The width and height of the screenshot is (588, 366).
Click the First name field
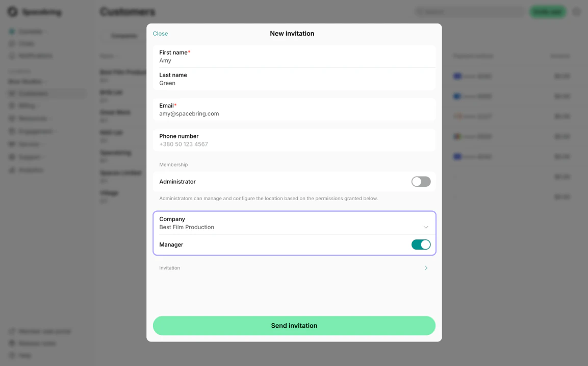[294, 56]
